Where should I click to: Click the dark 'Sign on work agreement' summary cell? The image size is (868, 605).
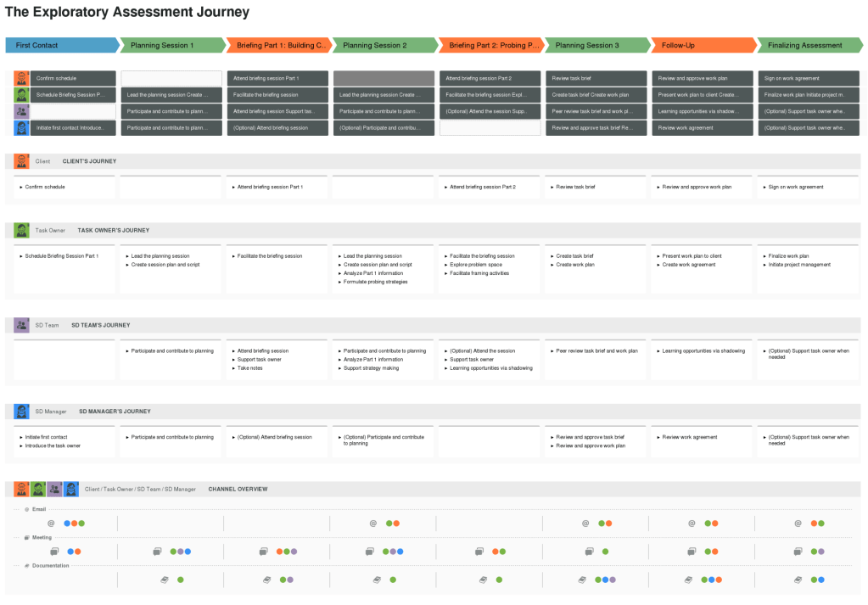808,78
